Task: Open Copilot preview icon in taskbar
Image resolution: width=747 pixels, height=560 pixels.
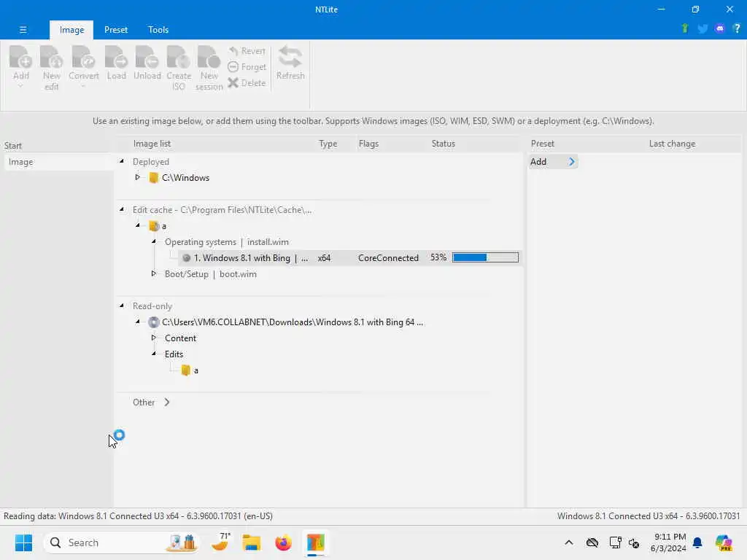Action: tap(724, 542)
